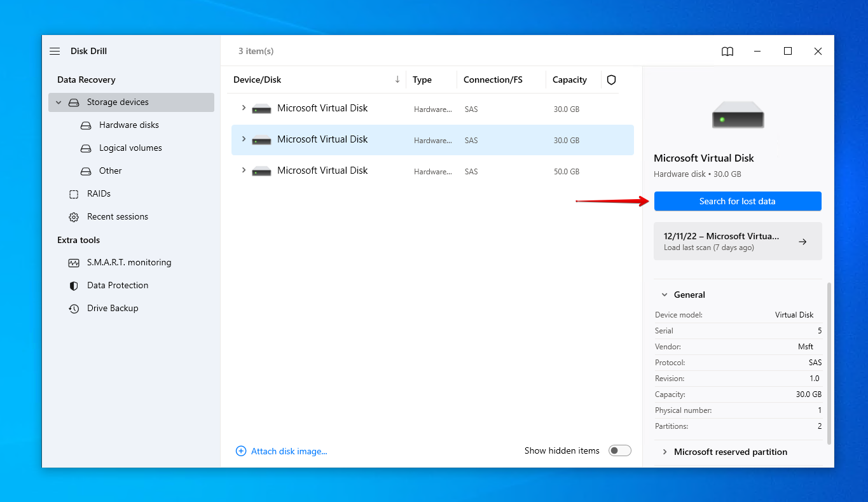Click the 3 item(s) label

256,51
